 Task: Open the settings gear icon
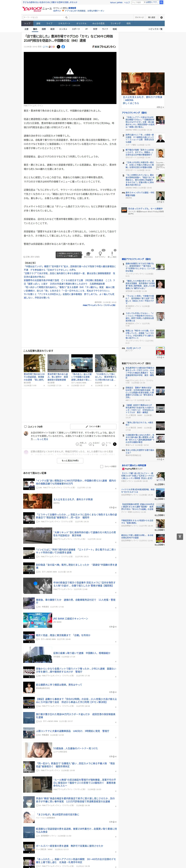click(x=161, y=18)
